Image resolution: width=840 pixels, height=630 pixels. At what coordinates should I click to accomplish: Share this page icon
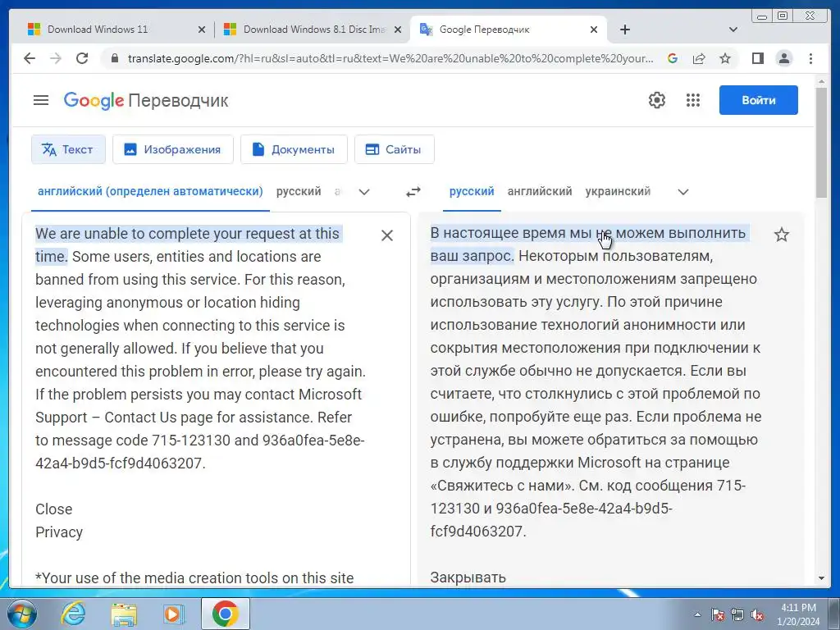pos(699,58)
